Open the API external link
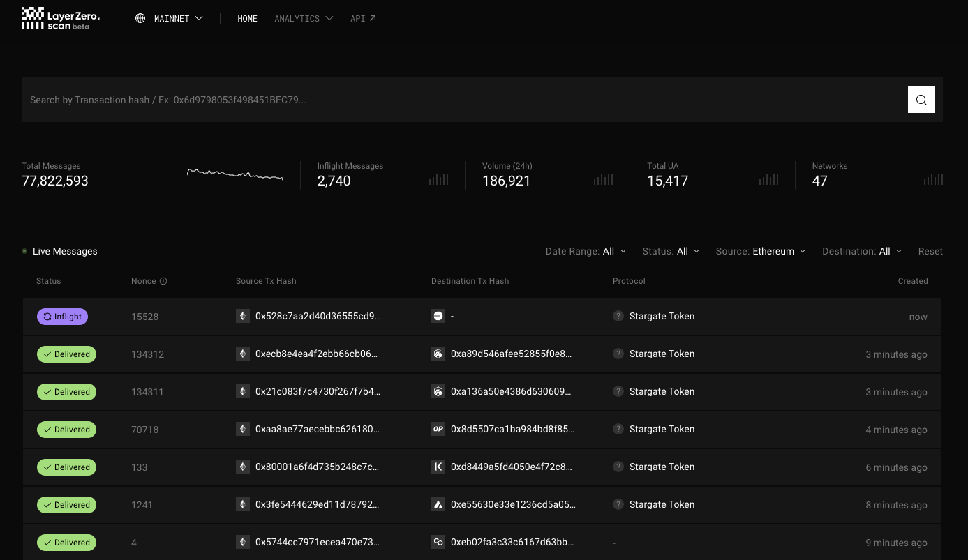Viewport: 968px width, 560px height. click(x=363, y=19)
